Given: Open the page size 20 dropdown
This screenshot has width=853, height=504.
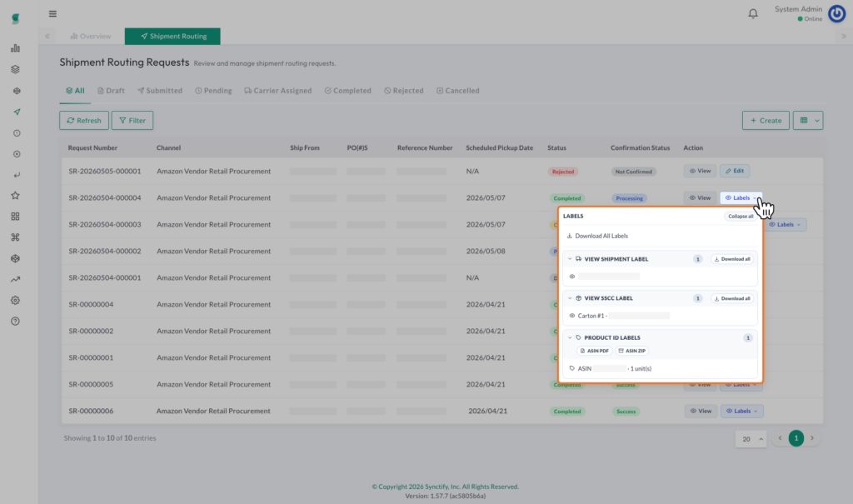Looking at the screenshot, I should (751, 439).
